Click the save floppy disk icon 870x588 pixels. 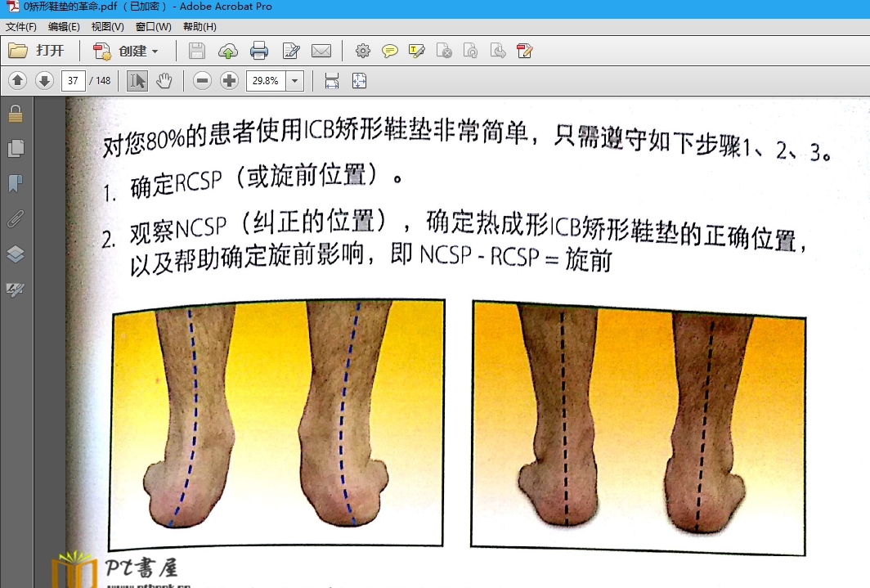point(197,51)
